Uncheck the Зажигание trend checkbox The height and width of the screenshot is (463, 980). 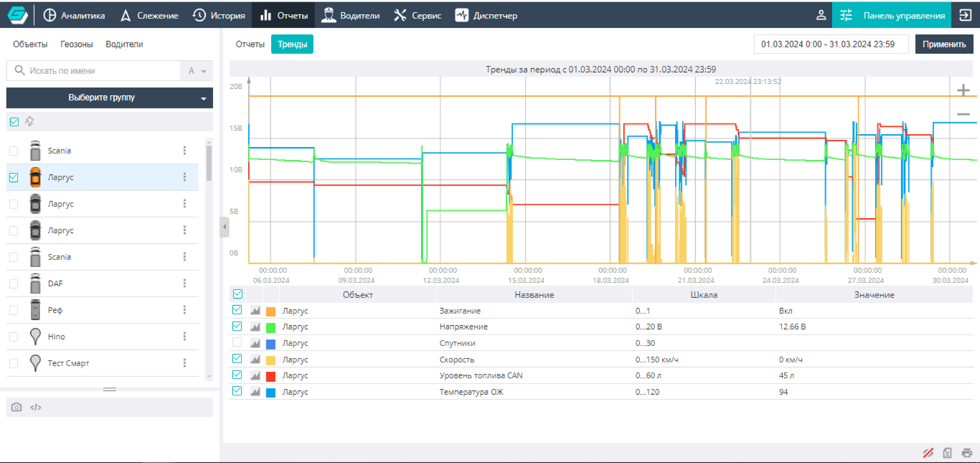pos(237,310)
